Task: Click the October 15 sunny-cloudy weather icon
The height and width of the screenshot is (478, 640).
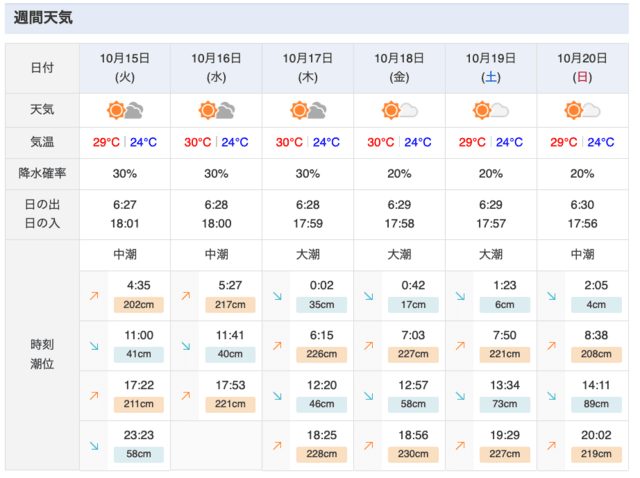Action: click(125, 111)
